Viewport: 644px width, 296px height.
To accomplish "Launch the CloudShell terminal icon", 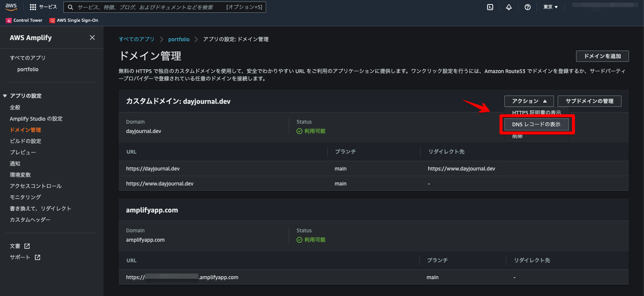I will pos(490,7).
